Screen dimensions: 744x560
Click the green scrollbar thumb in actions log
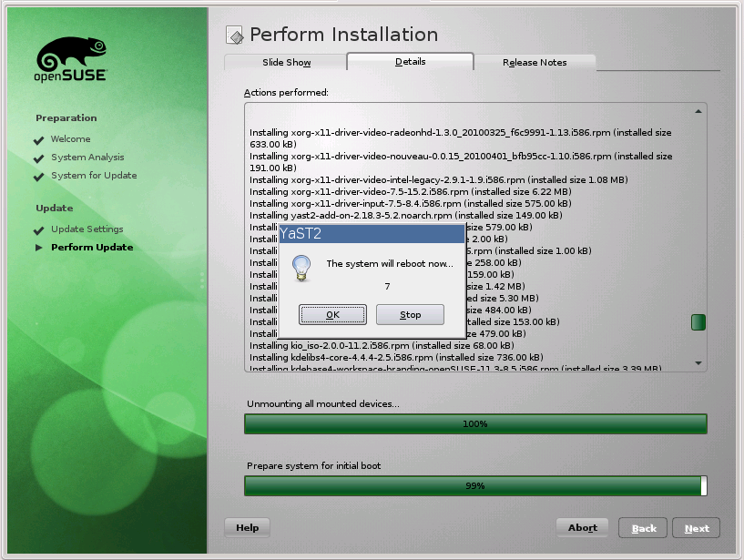[x=698, y=322]
